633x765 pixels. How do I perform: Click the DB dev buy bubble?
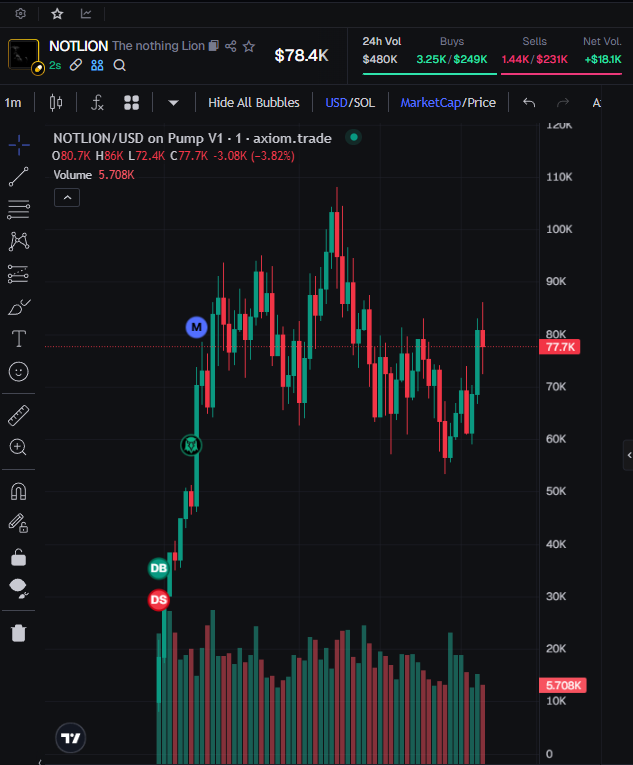click(x=158, y=568)
